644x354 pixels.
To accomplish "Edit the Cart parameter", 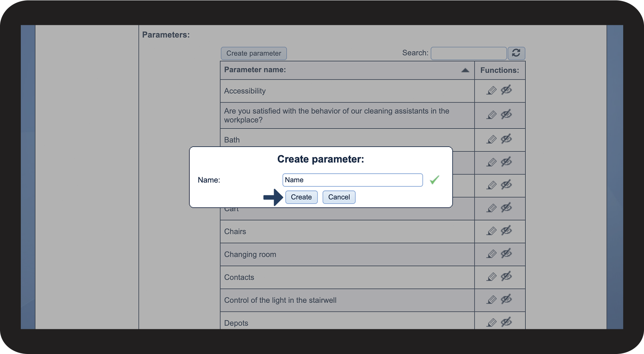I will [x=492, y=208].
